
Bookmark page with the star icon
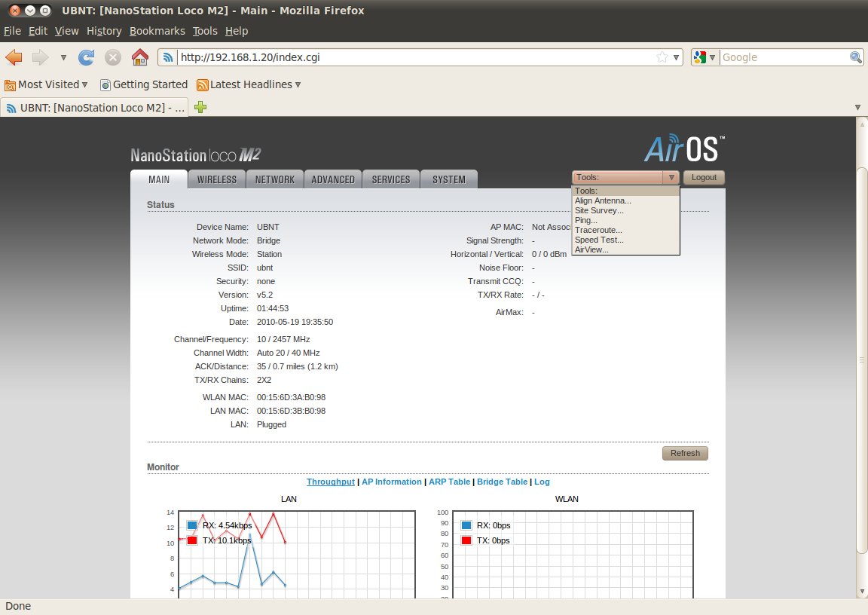point(662,57)
